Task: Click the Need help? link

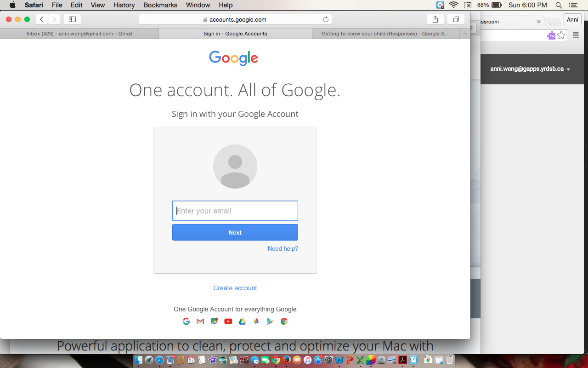Action: [283, 248]
